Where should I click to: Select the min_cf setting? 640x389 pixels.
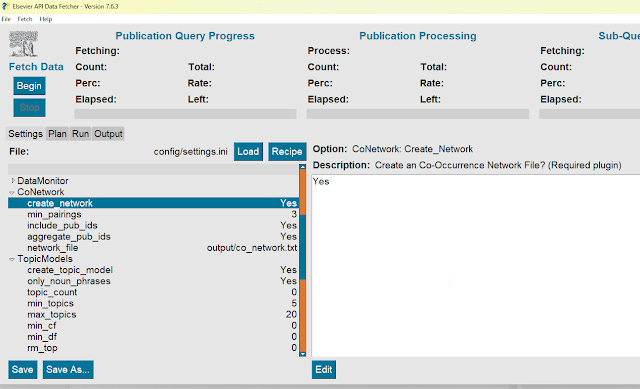tap(153, 326)
